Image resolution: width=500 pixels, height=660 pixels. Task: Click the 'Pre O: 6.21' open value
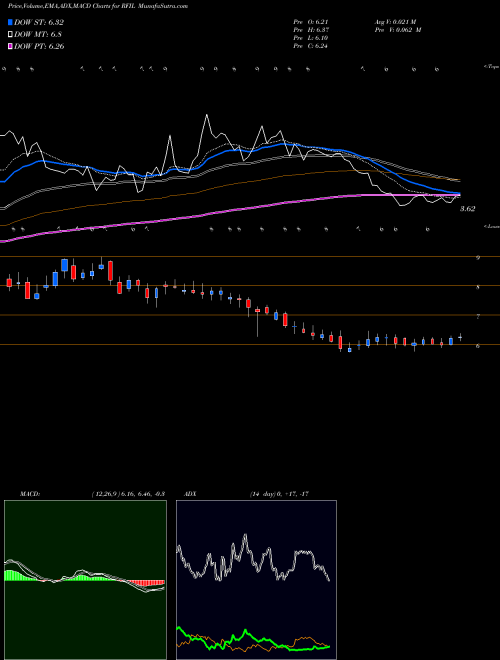[311, 22]
